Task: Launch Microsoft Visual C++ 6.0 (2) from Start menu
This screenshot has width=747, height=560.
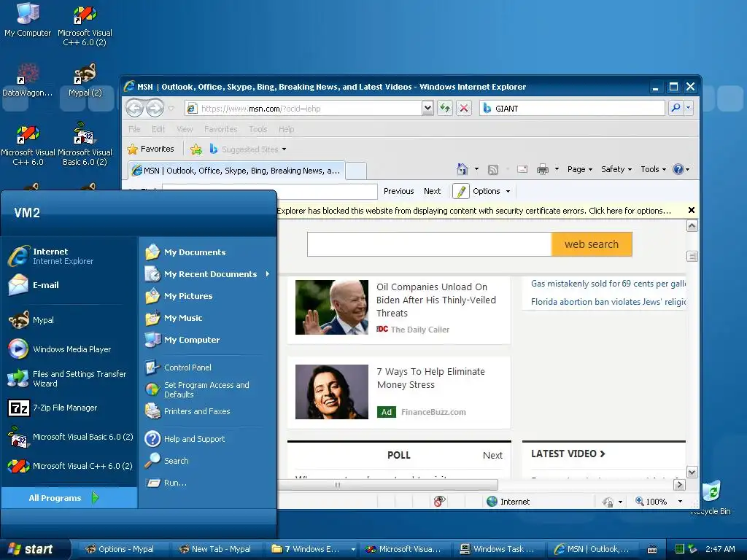Action: coord(69,466)
